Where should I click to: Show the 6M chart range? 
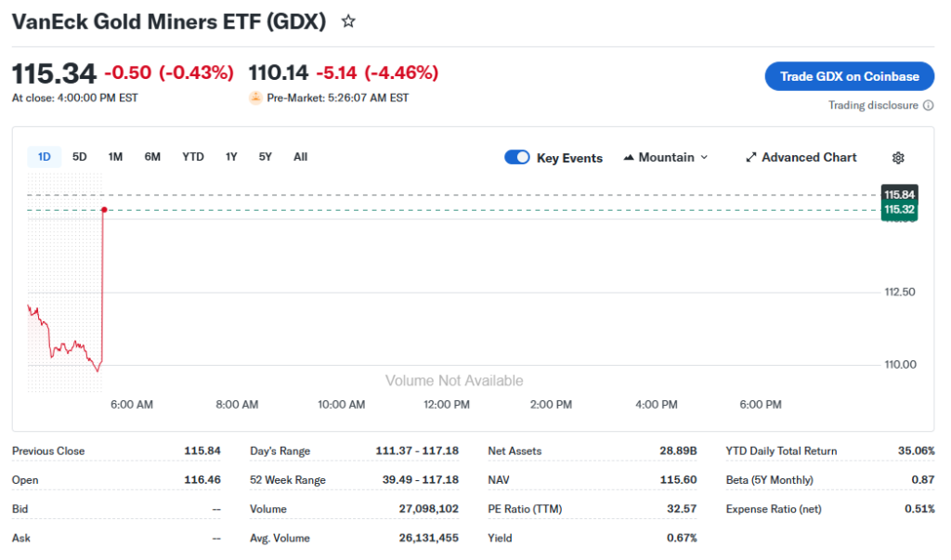click(x=152, y=157)
